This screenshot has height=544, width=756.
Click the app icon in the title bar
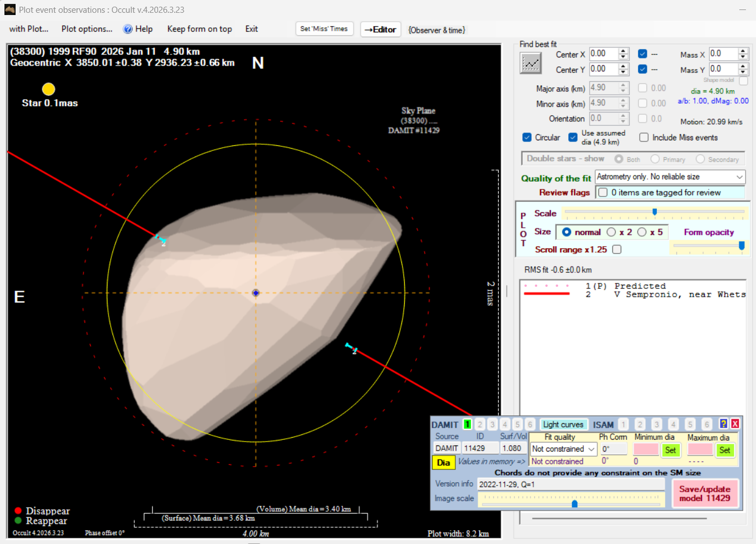[x=9, y=9]
